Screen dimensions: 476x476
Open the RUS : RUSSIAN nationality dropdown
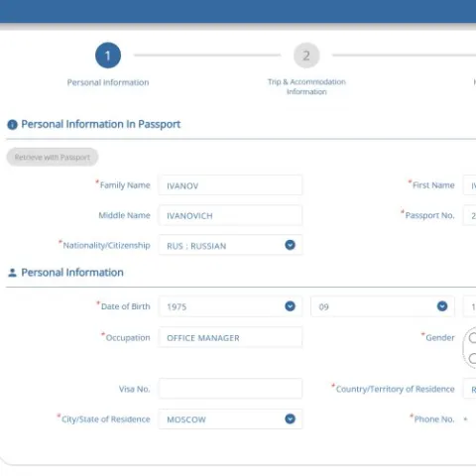pos(230,245)
